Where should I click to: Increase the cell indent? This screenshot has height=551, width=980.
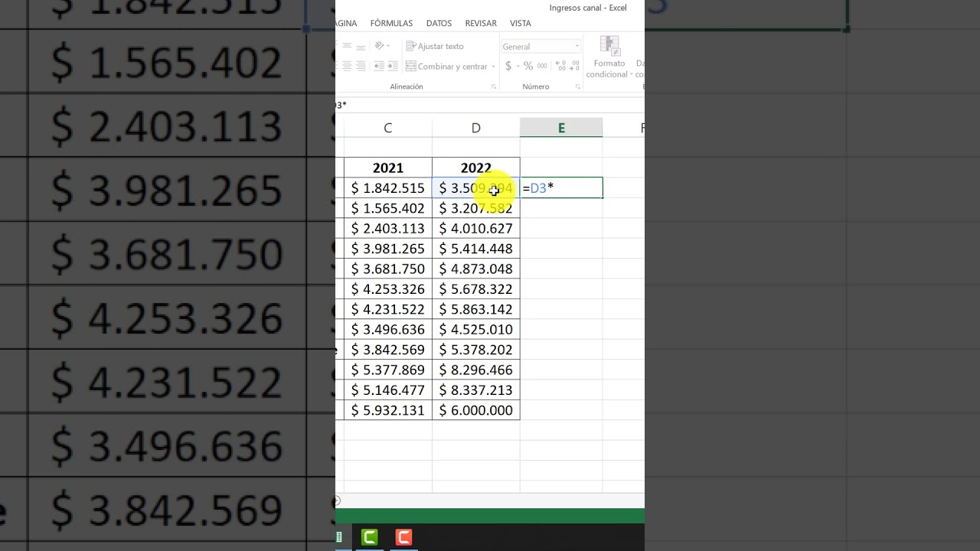point(393,67)
